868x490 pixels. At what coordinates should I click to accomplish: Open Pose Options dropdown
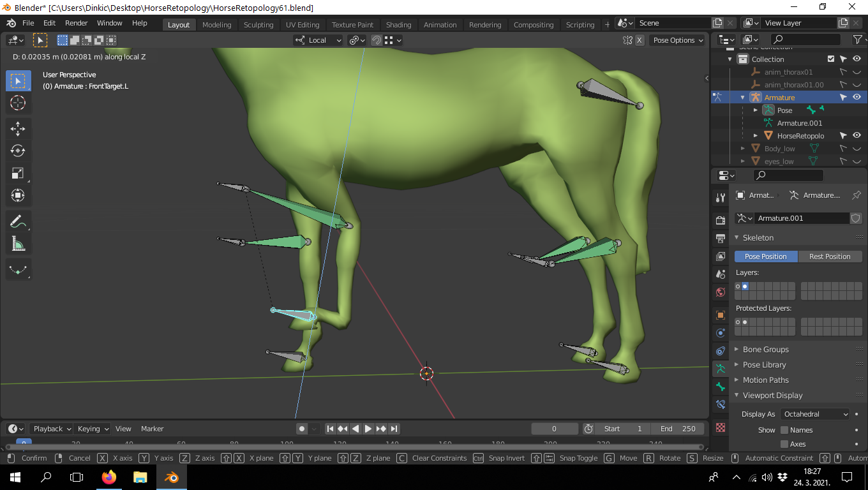[677, 40]
